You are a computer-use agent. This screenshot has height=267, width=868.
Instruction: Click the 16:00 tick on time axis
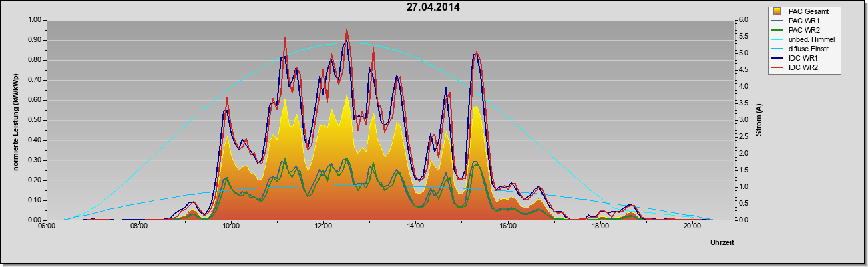click(507, 226)
